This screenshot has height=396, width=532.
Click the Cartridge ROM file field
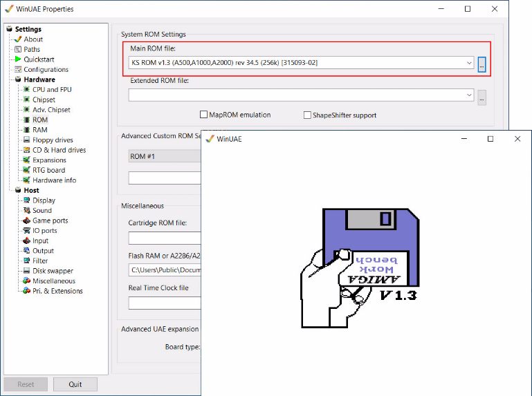tap(165, 238)
